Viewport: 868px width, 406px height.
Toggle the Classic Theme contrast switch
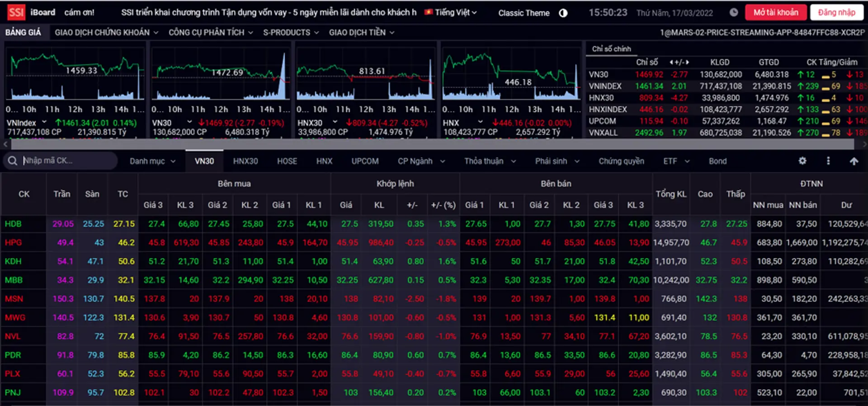click(563, 13)
